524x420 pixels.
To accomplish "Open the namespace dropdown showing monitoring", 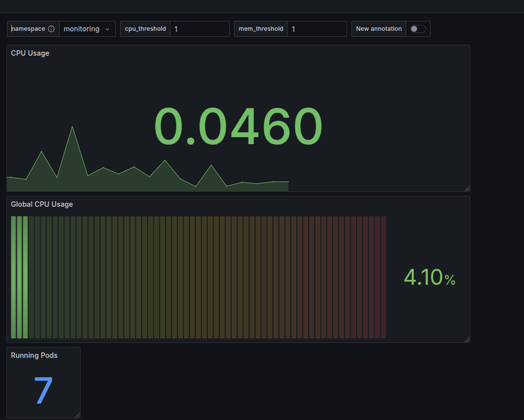I will click(x=87, y=29).
